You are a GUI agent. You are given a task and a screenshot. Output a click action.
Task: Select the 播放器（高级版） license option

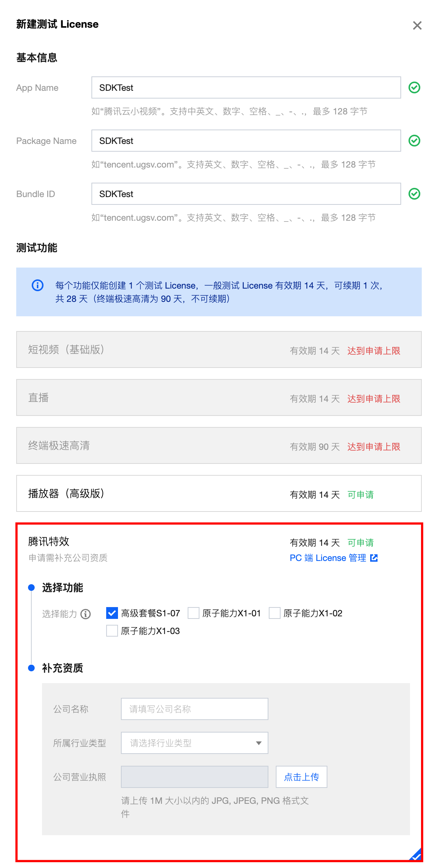(219, 493)
